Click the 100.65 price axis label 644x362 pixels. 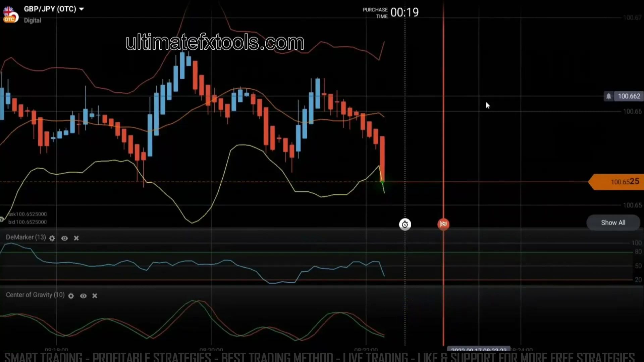(x=632, y=205)
